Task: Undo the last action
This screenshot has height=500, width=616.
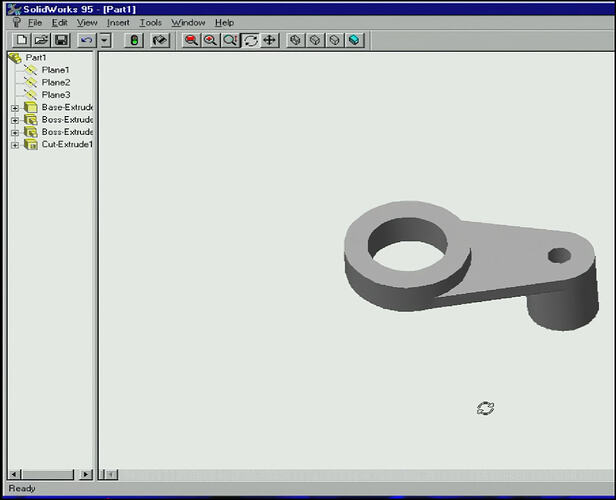Action: 87,40
